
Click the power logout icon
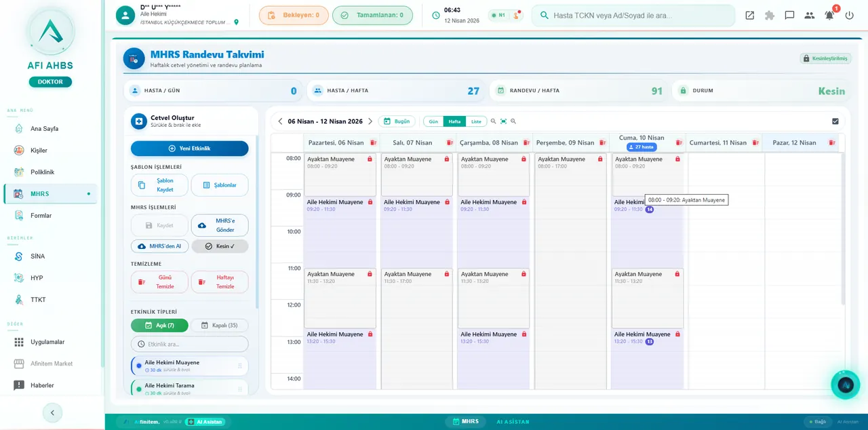[849, 15]
